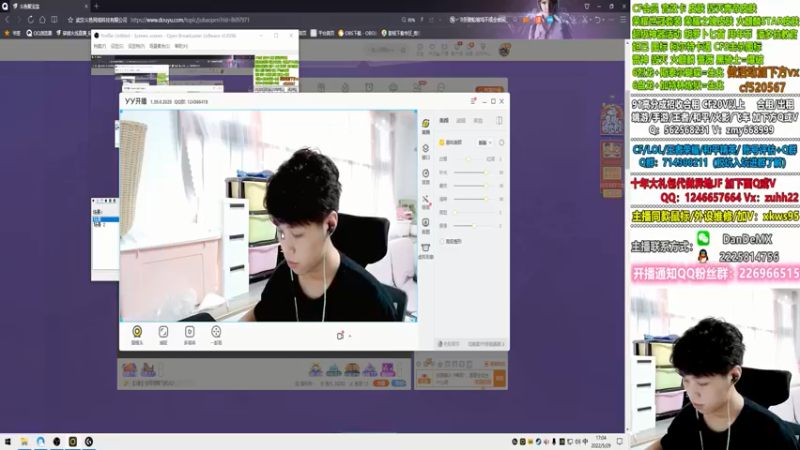Click the Douyu chat input box
This screenshot has width=800, height=450.
pos(463,379)
